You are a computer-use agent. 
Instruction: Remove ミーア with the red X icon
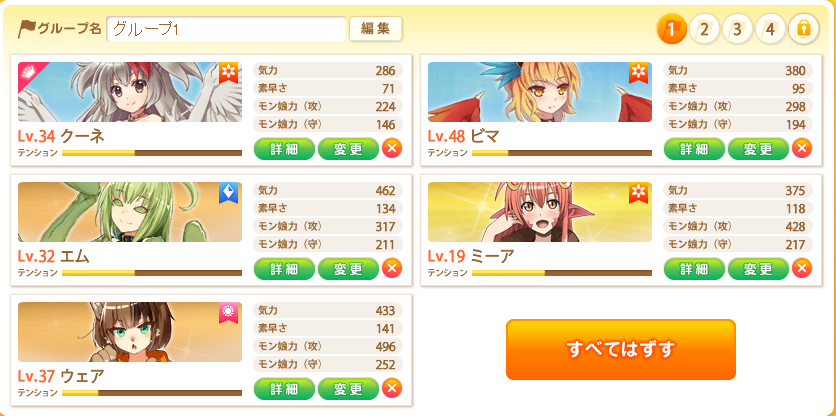click(802, 268)
